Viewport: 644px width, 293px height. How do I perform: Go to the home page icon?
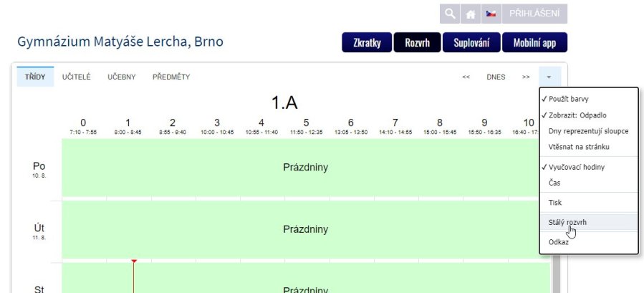coord(471,14)
